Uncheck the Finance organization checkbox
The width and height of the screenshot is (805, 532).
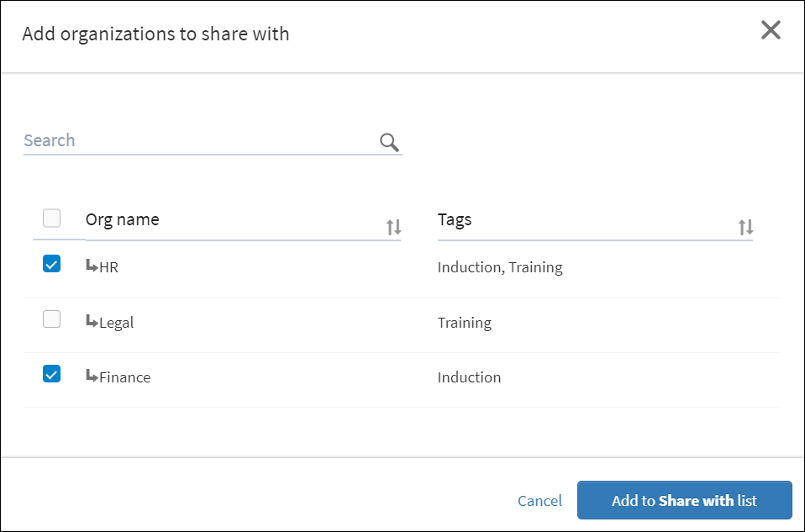(52, 374)
